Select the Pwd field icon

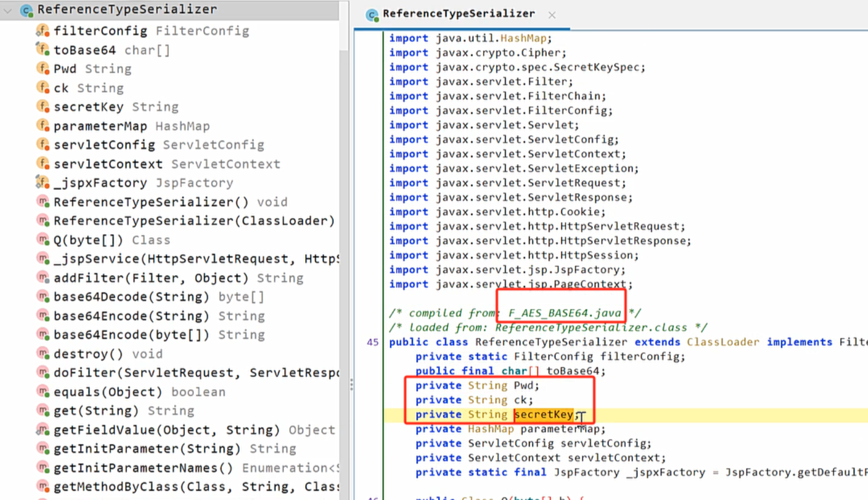pyautogui.click(x=43, y=69)
